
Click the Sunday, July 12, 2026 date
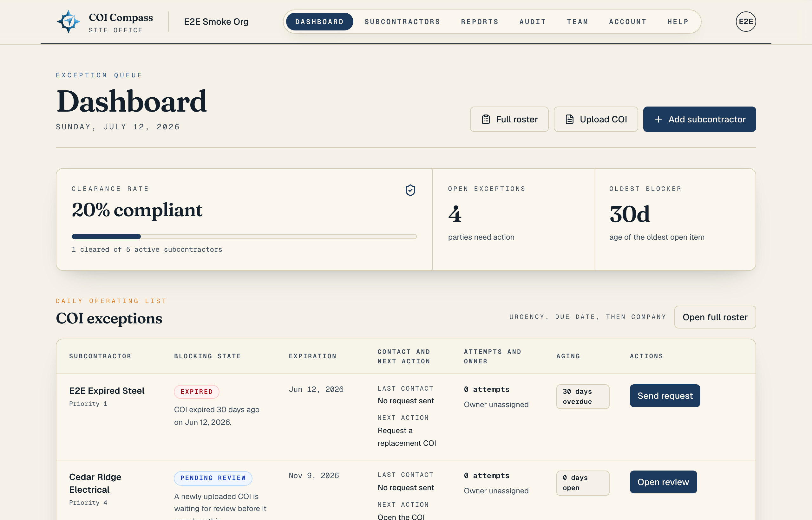[118, 127]
